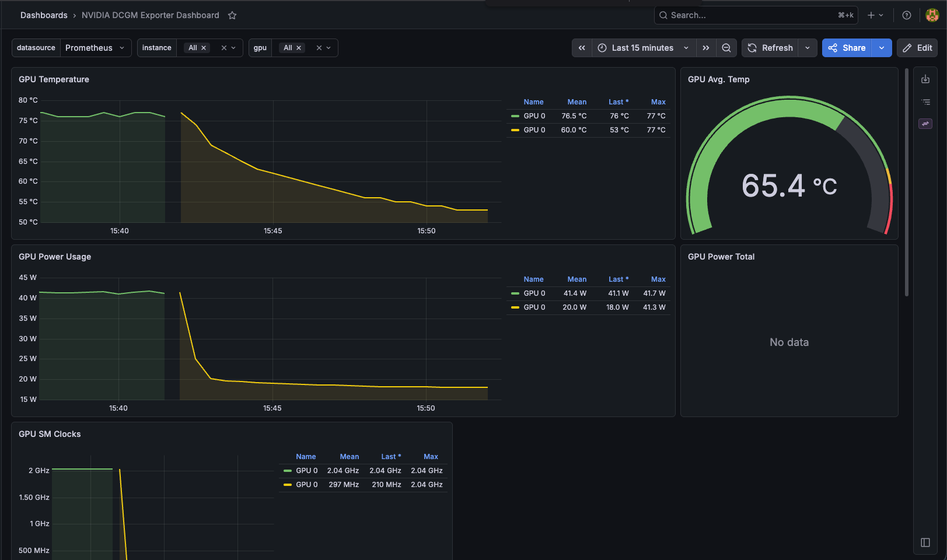Sort GPU Power Usage legend by Mean
Image resolution: width=947 pixels, height=560 pixels.
point(577,279)
